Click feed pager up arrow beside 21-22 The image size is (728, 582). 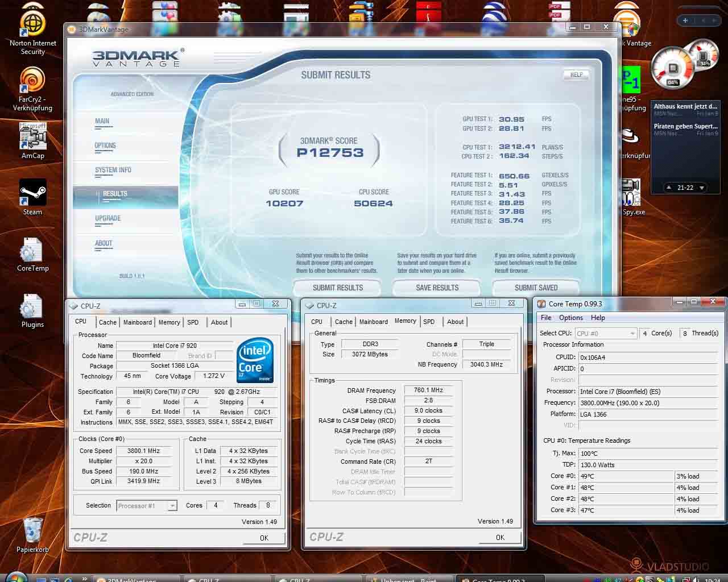click(x=669, y=188)
